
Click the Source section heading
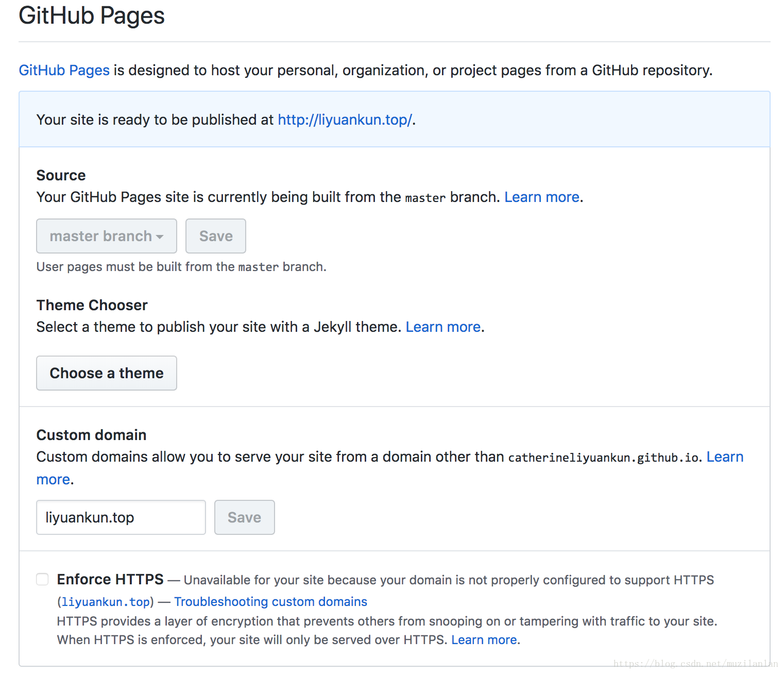[61, 175]
